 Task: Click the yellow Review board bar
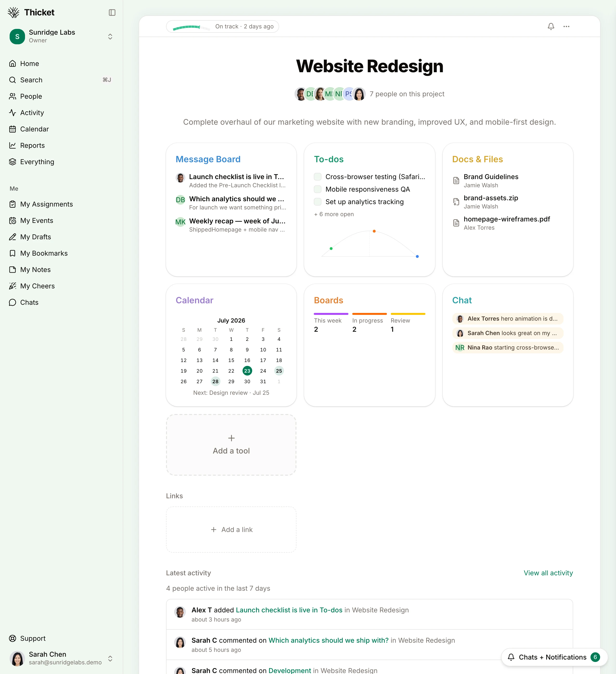tap(408, 314)
